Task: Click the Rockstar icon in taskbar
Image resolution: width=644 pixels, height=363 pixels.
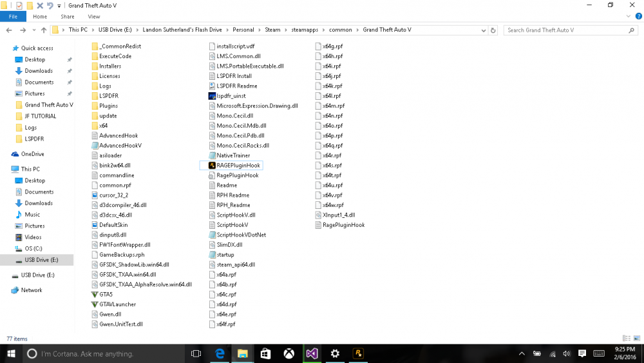Action: point(357,353)
